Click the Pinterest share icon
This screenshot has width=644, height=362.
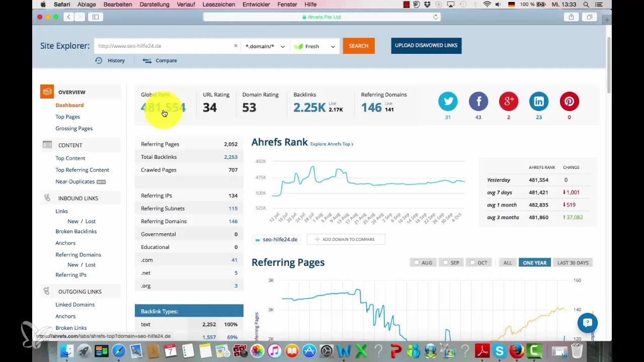(x=569, y=102)
